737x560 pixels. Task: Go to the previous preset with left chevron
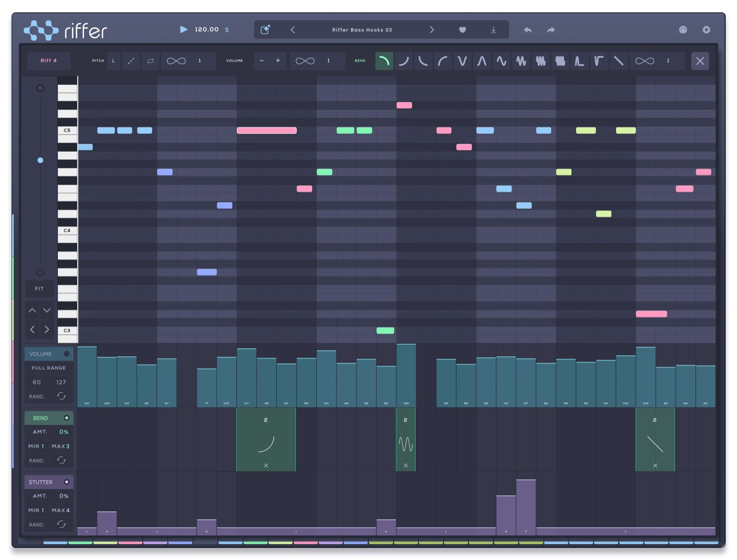coord(293,30)
